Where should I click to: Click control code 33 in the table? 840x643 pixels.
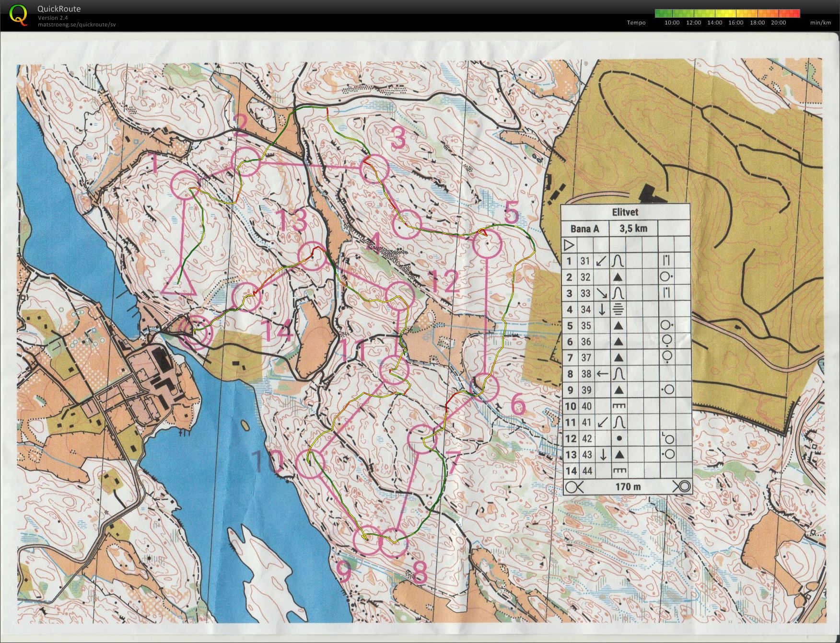click(585, 293)
